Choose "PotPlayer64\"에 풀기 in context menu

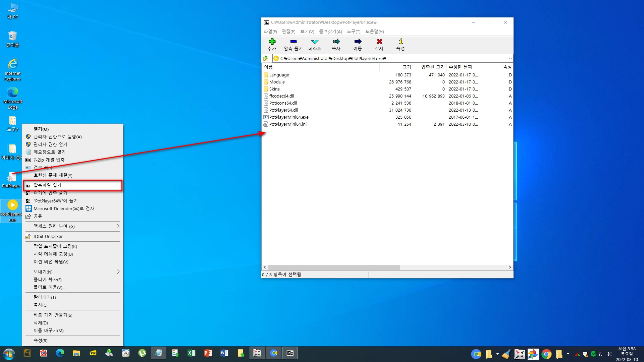(72, 201)
